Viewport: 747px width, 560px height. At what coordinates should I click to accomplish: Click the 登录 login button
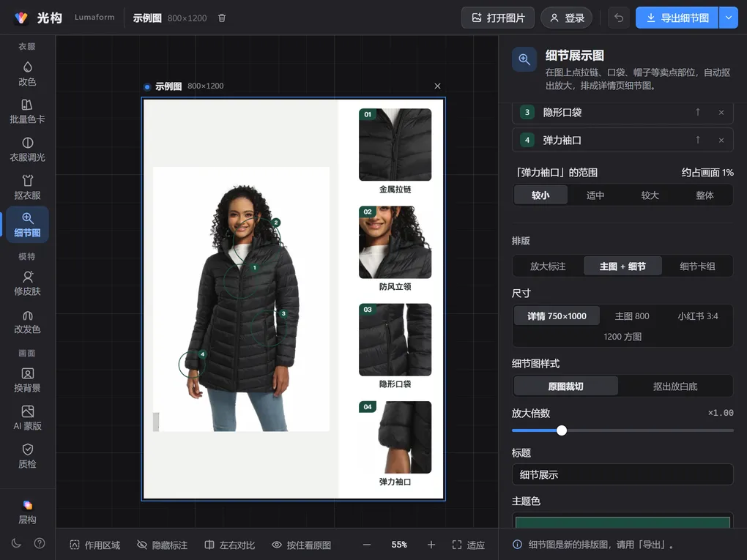pos(566,18)
